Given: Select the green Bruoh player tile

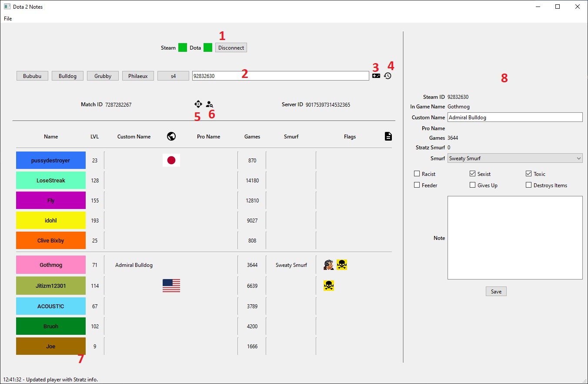Looking at the screenshot, I should [x=51, y=326].
